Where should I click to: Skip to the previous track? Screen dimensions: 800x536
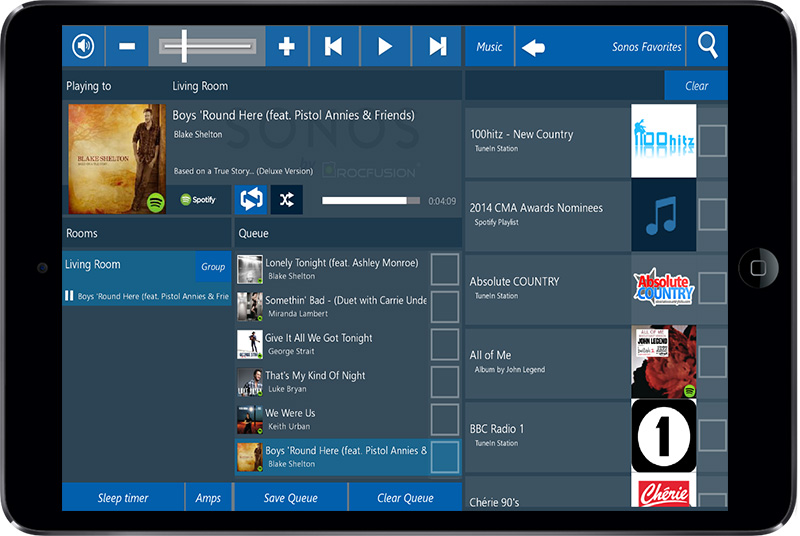[334, 46]
